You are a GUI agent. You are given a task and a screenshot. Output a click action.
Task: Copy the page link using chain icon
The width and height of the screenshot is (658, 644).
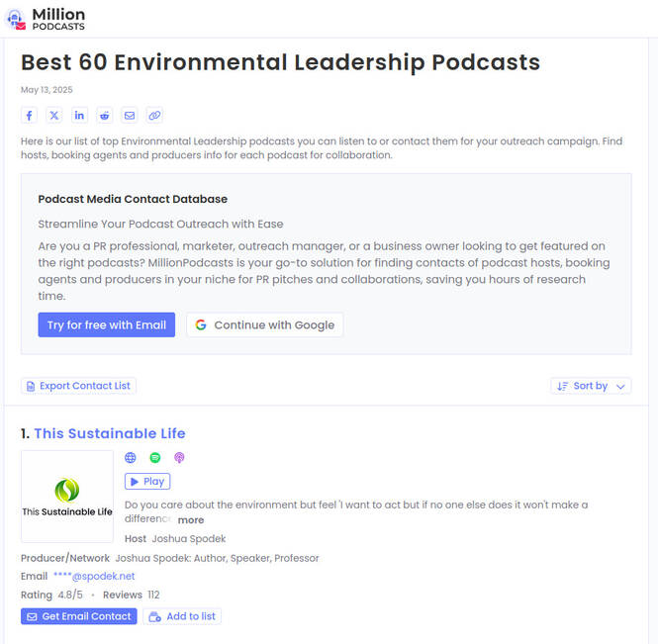[x=154, y=115]
